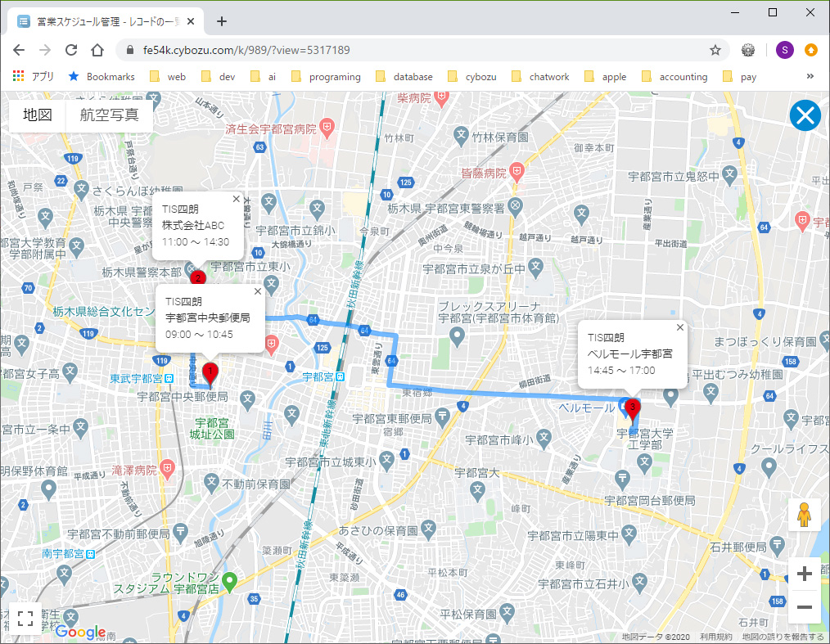The width and height of the screenshot is (830, 644).
Task: Open the 'database' bookmarks folder
Action: click(x=404, y=77)
